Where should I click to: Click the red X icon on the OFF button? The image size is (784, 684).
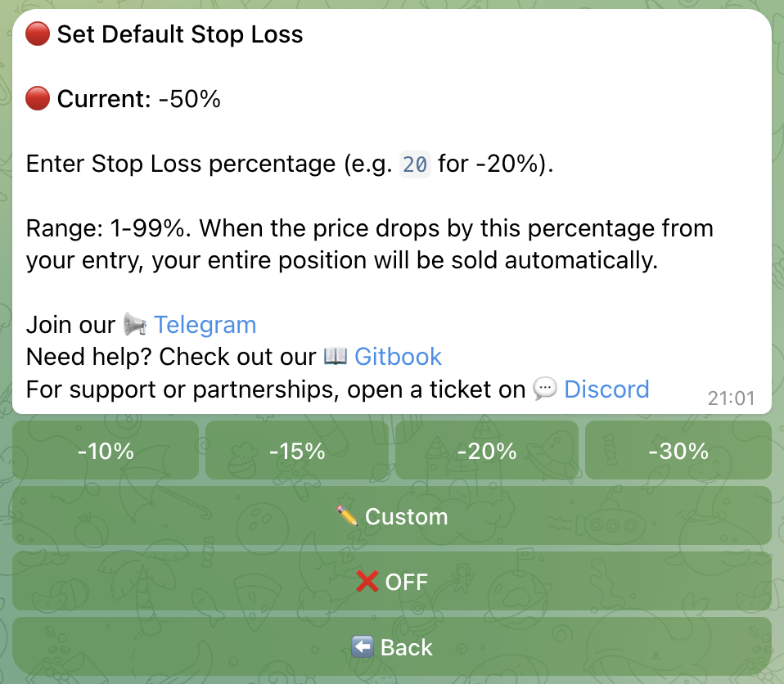pyautogui.click(x=367, y=581)
